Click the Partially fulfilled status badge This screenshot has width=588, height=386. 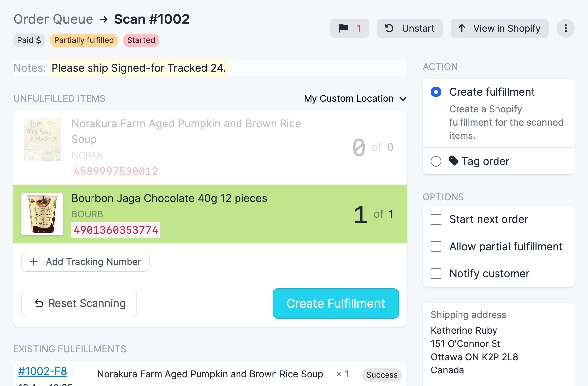[84, 40]
